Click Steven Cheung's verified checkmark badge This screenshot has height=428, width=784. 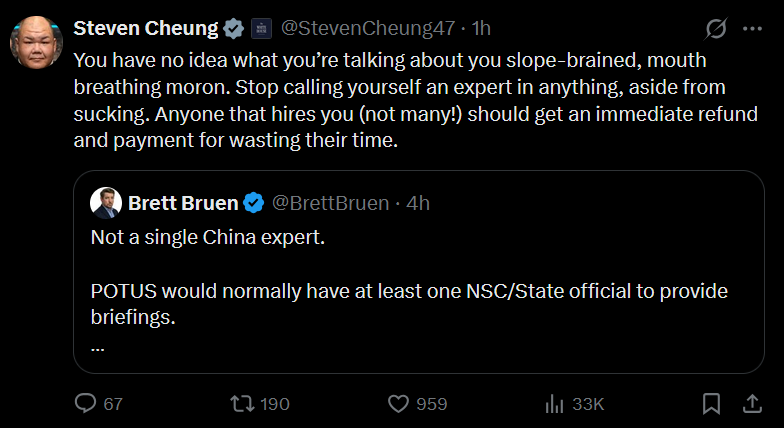click(x=233, y=28)
